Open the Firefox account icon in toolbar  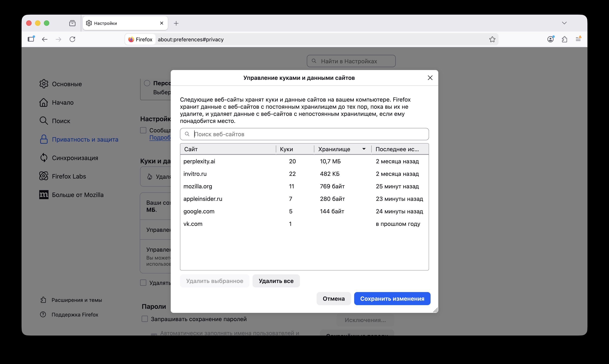(x=551, y=39)
